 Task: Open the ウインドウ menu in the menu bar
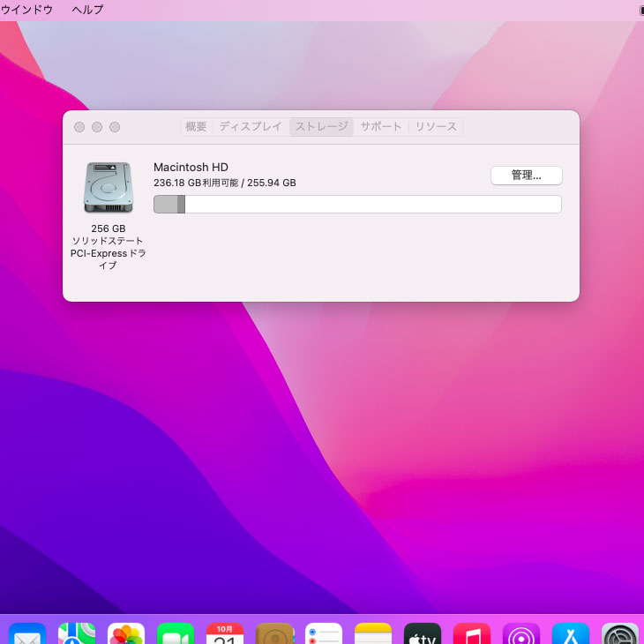point(26,10)
